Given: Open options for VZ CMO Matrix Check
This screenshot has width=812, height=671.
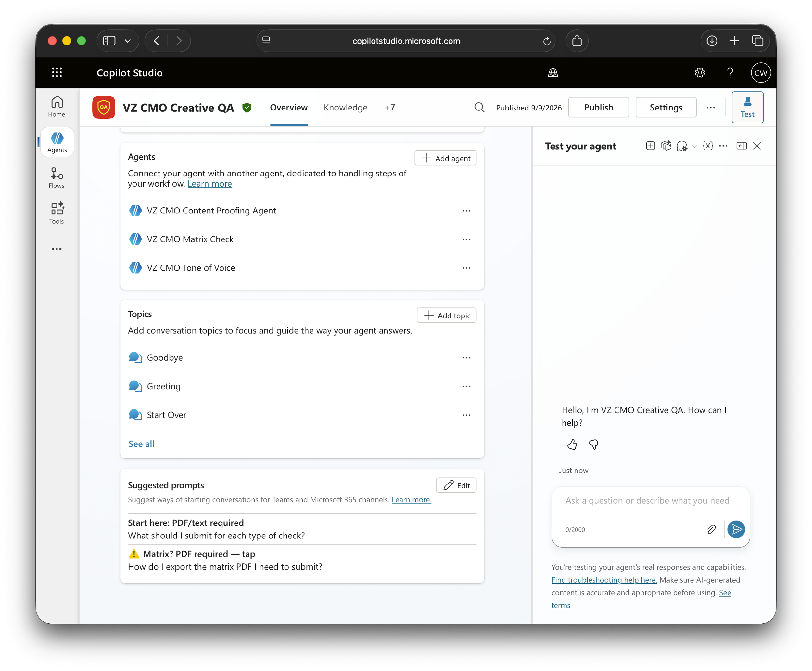Looking at the screenshot, I should click(x=466, y=239).
